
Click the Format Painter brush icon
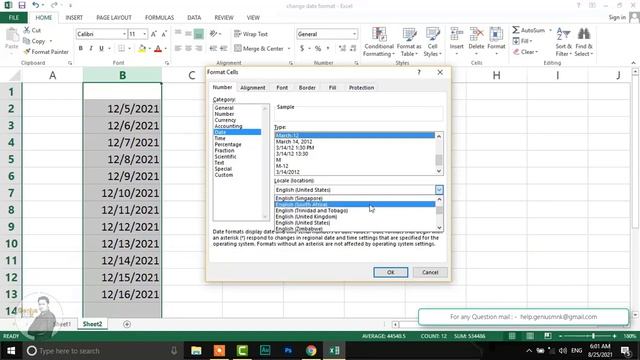coord(27,52)
